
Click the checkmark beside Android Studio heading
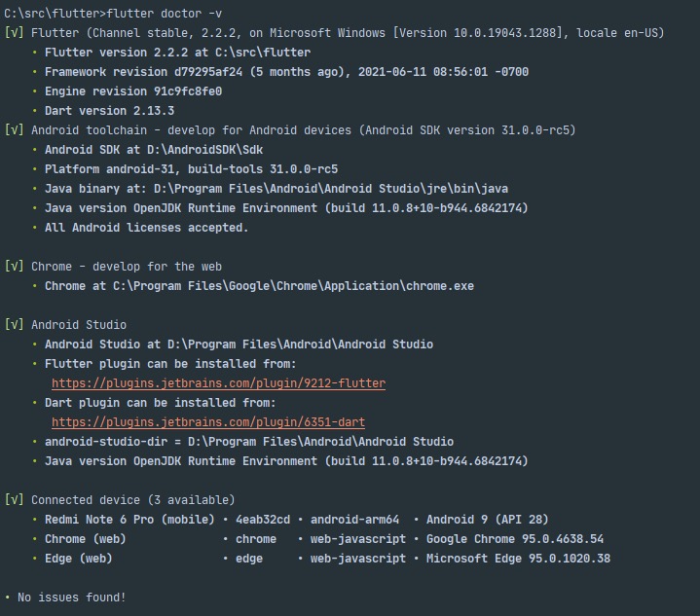coord(14,324)
